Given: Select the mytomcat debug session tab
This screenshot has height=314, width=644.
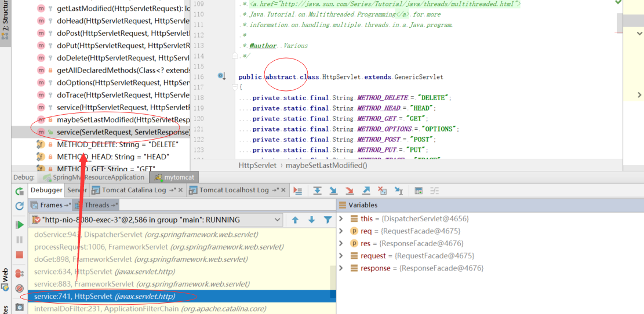Looking at the screenshot, I should (x=174, y=177).
